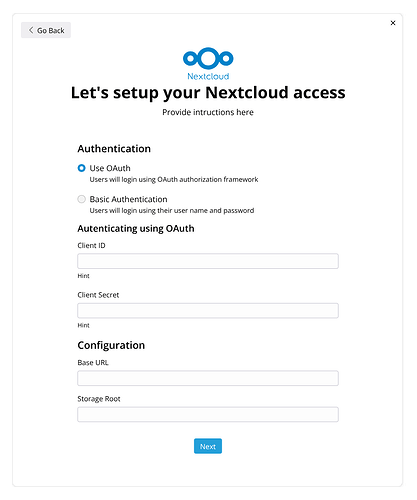This screenshot has width=417, height=500.
Task: Click the Authentication section heading
Action: pos(114,149)
